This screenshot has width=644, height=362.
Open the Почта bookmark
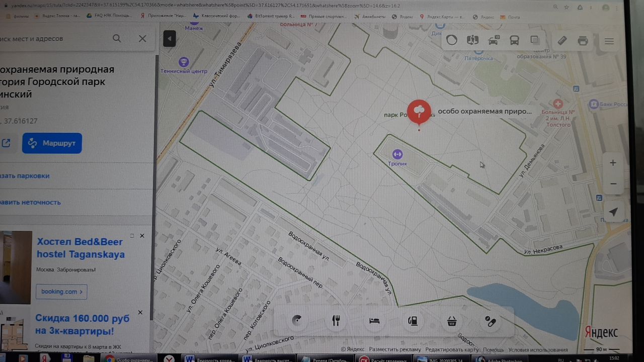(x=510, y=17)
